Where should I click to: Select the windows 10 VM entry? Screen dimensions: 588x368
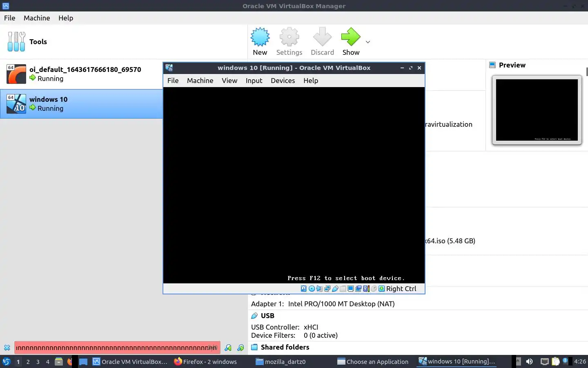click(82, 104)
